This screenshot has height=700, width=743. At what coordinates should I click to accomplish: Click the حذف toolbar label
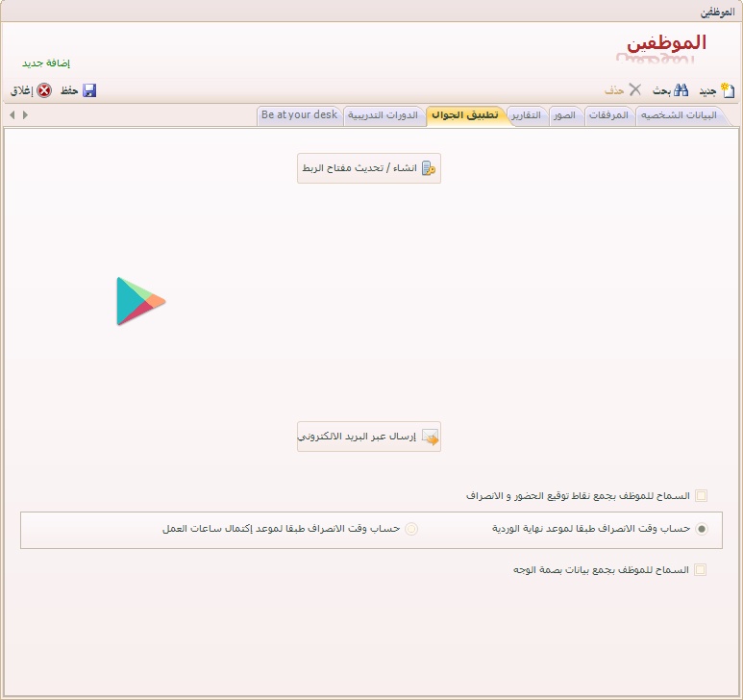point(614,90)
